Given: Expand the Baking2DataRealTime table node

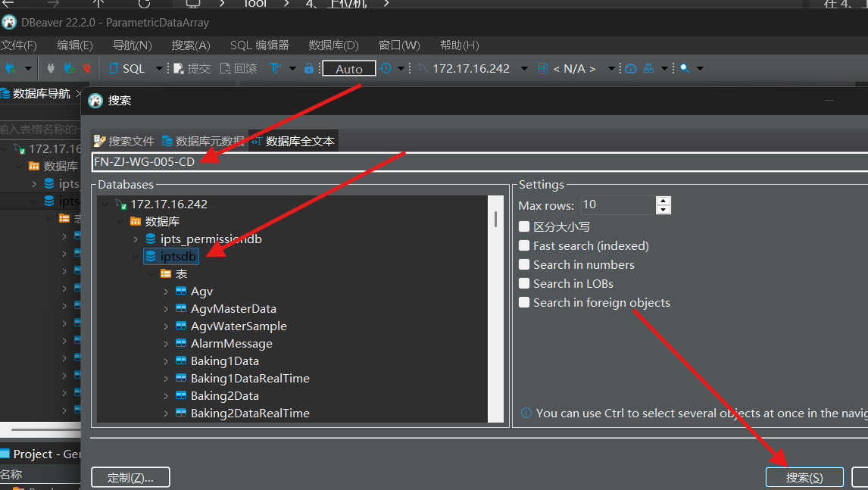Looking at the screenshot, I should click(166, 414).
